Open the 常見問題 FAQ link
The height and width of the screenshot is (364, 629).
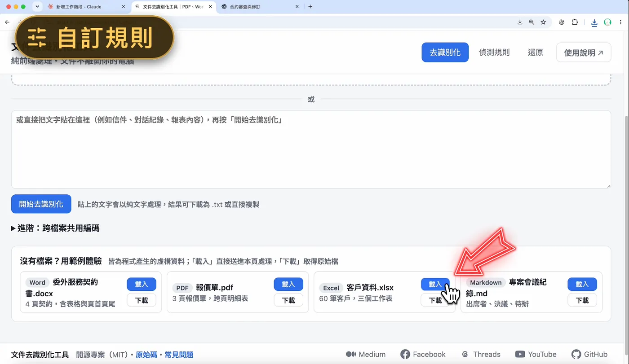(x=179, y=355)
